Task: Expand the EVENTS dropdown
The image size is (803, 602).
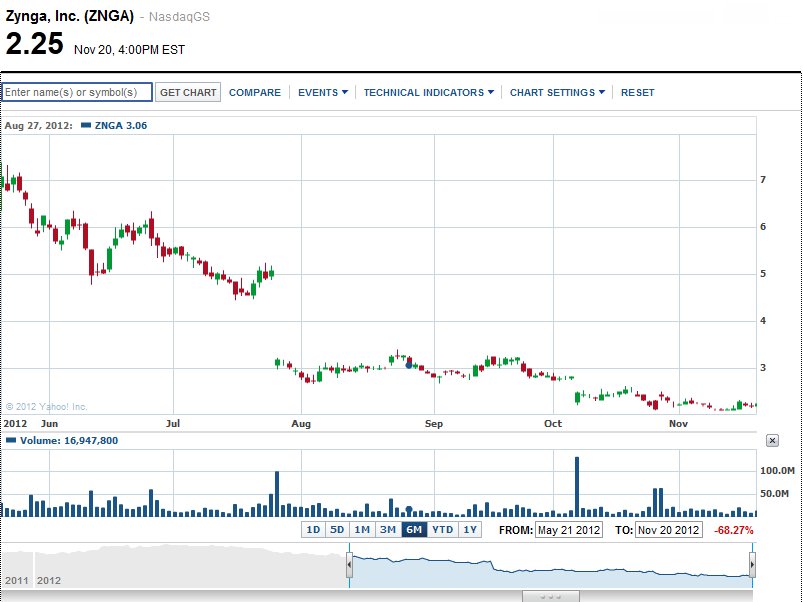Action: tap(323, 93)
